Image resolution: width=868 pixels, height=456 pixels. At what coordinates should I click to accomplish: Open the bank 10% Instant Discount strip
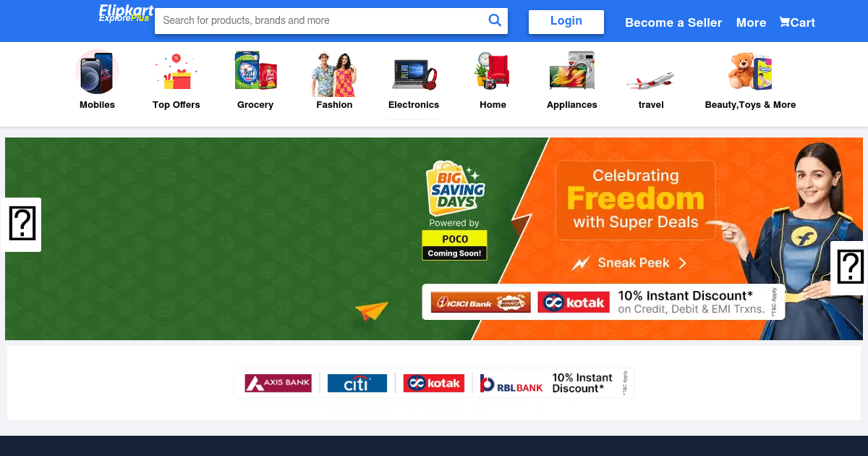coord(434,383)
